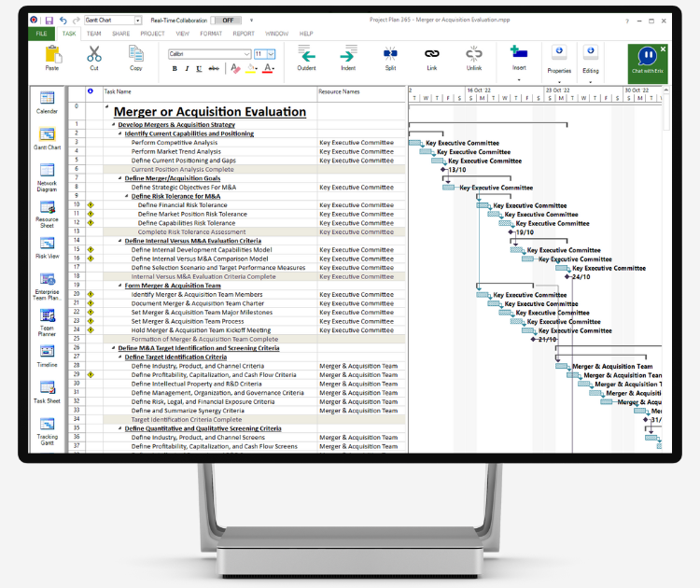
Task: Switch to the FORMAT tab
Action: 211,34
